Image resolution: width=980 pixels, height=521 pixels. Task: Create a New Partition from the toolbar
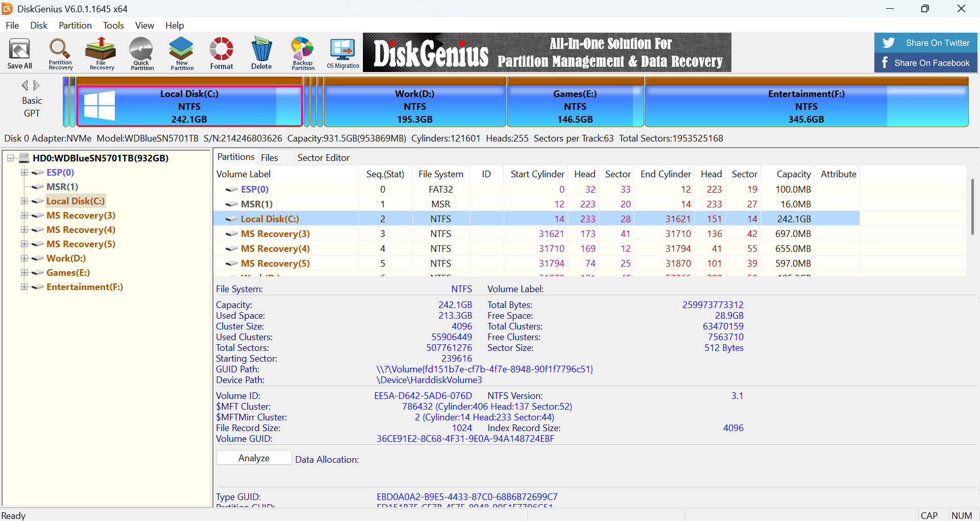tap(182, 53)
